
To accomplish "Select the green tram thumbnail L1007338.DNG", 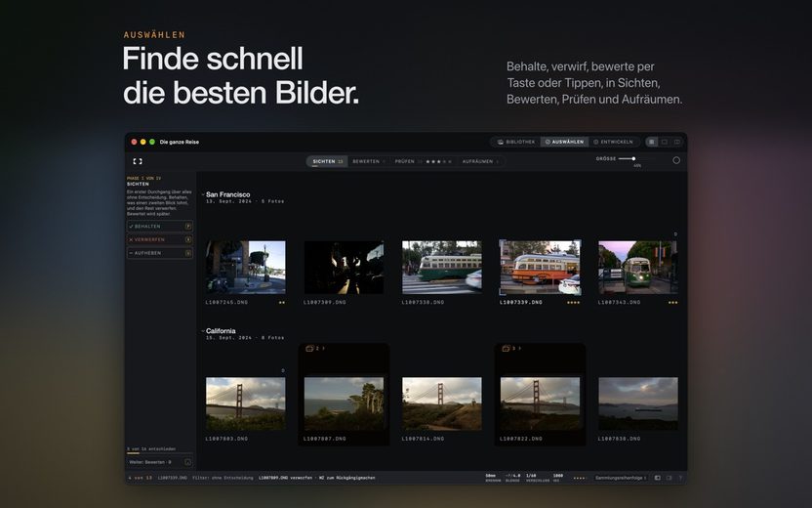I will tap(442, 267).
